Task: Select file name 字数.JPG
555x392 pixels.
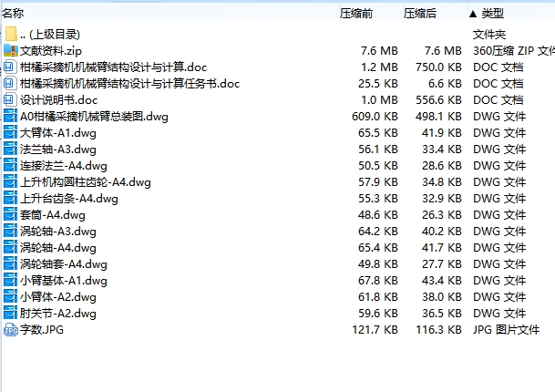Action: click(42, 330)
